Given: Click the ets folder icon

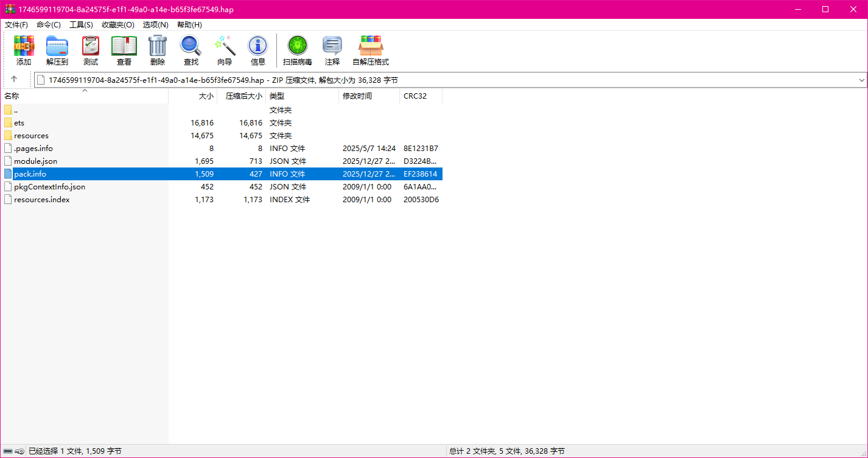Looking at the screenshot, I should point(8,122).
